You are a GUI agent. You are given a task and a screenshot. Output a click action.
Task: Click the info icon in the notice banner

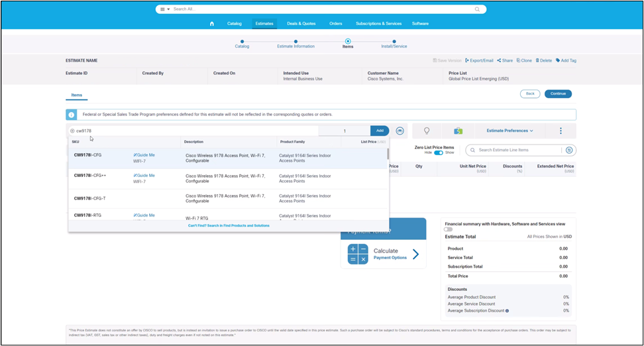click(72, 115)
